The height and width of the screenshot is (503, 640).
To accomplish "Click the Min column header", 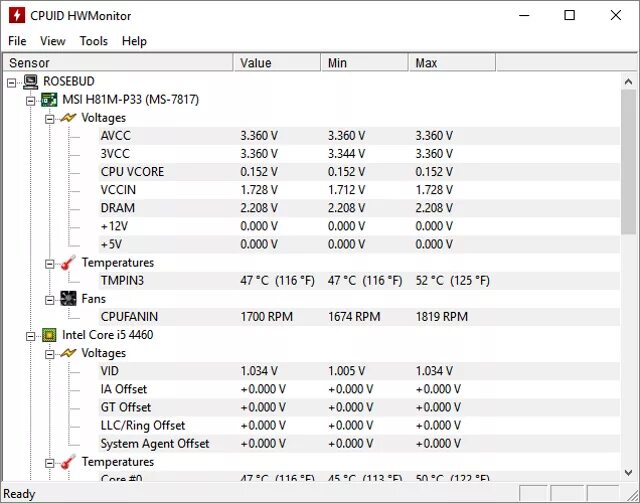I will pyautogui.click(x=365, y=63).
